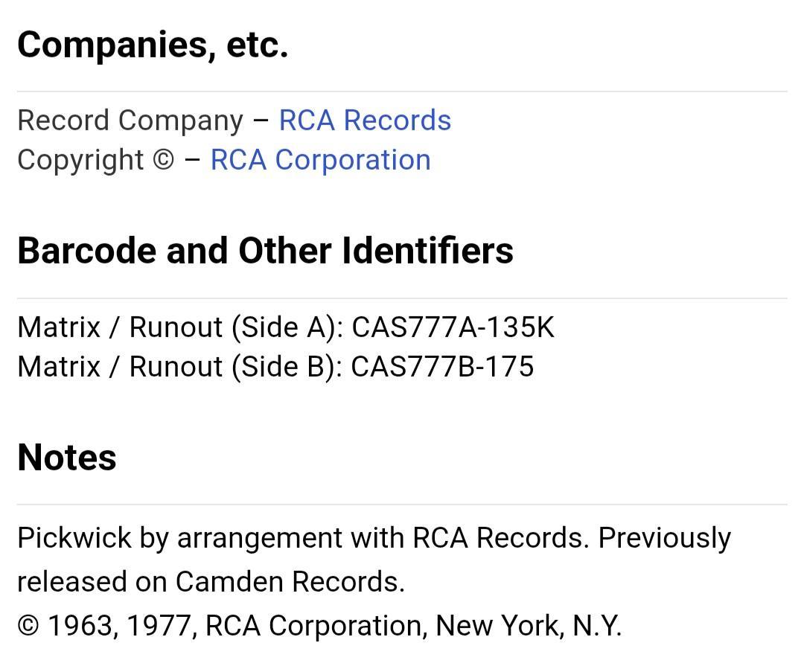The height and width of the screenshot is (672, 804).
Task: Click the divider line below the Notes heading
Action: (x=402, y=505)
